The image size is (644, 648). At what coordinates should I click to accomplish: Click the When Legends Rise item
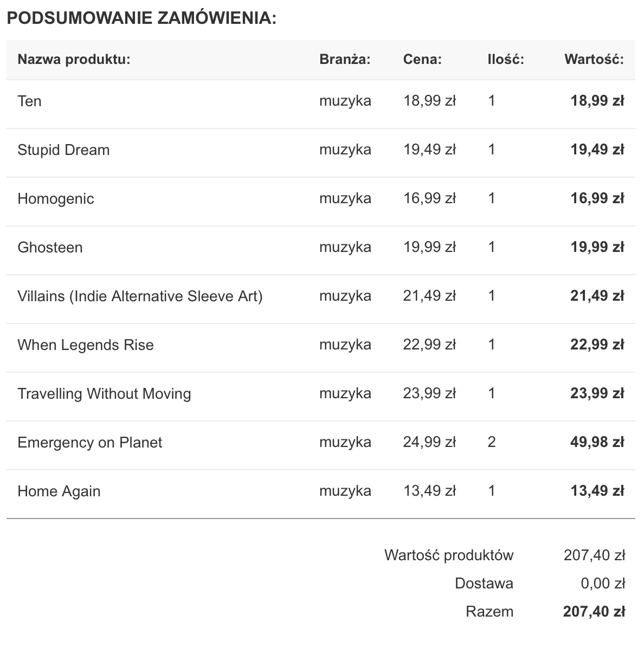[x=86, y=345]
